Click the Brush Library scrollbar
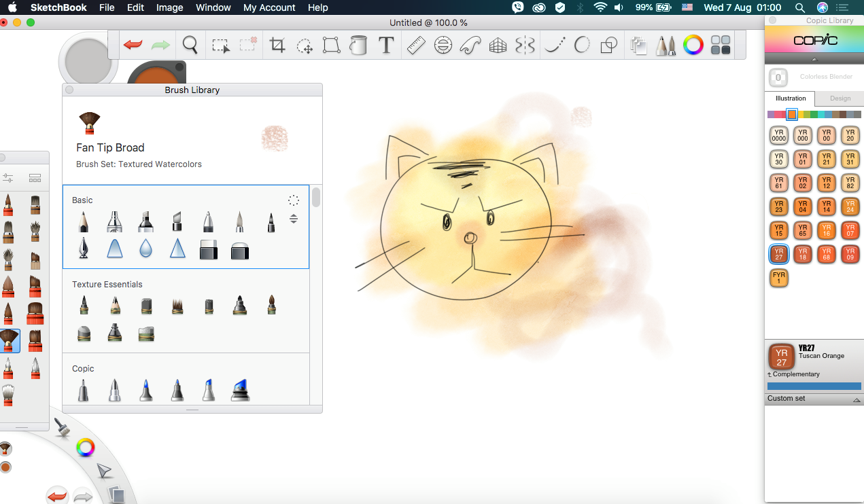Screen dimensions: 864x504 click(316, 198)
